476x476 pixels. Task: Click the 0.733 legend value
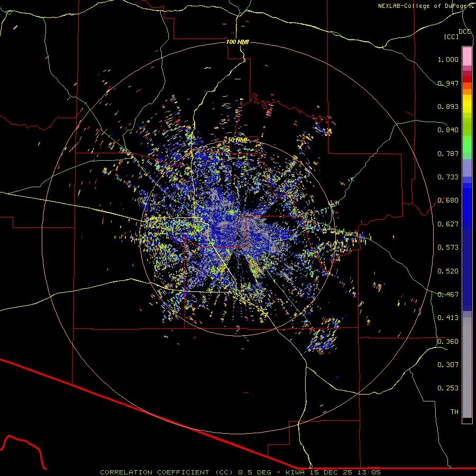(x=448, y=177)
